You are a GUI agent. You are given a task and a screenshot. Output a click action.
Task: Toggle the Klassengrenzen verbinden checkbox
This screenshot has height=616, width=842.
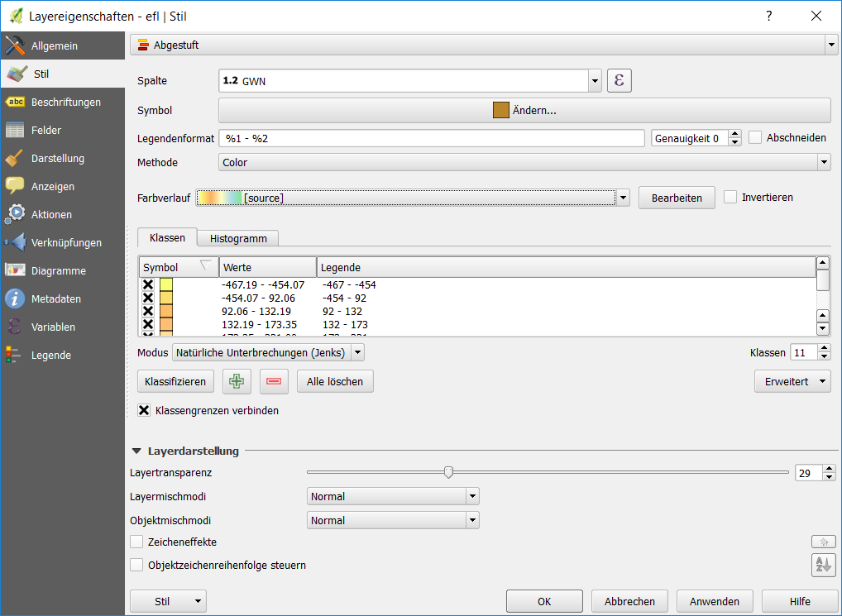click(145, 410)
